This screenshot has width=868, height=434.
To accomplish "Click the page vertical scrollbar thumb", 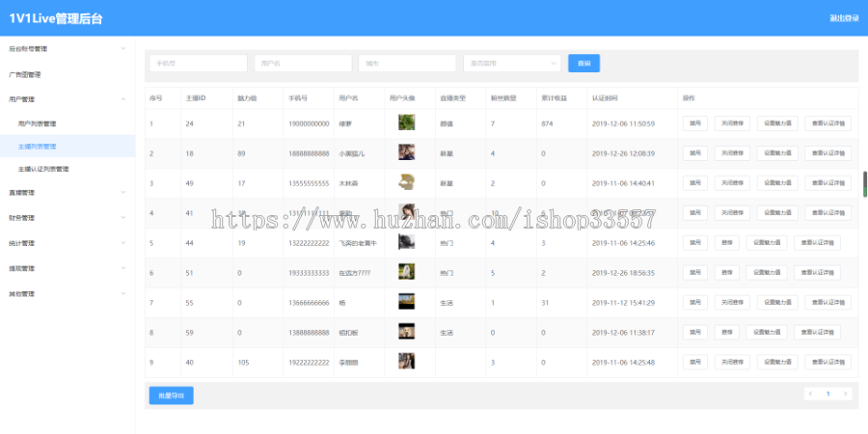I will 865,184.
